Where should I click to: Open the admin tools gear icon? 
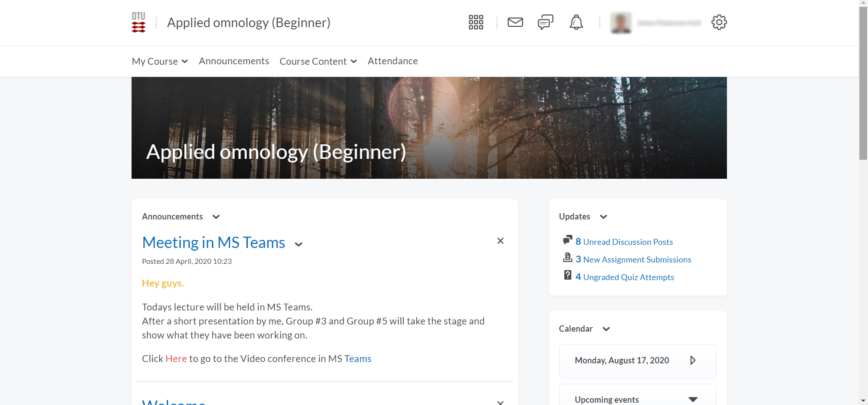click(x=719, y=22)
